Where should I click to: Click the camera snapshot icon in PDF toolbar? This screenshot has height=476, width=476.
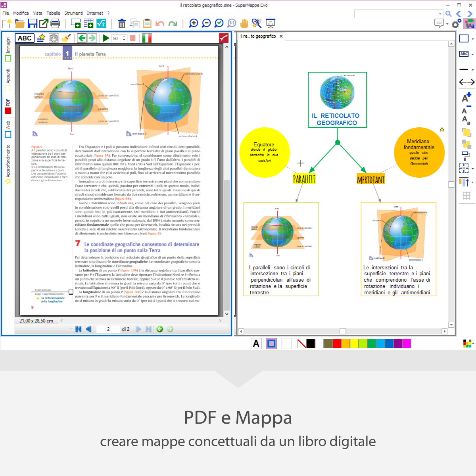click(x=54, y=38)
